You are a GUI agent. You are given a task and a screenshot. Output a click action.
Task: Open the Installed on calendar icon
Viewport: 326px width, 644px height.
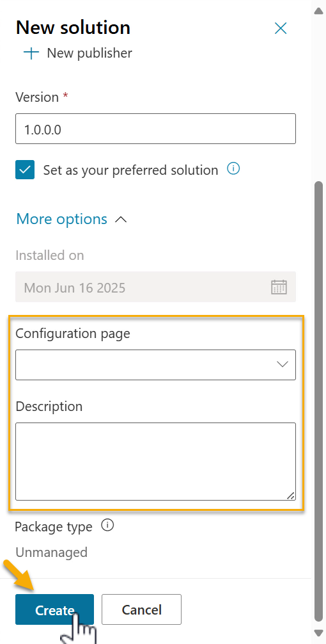point(279,287)
